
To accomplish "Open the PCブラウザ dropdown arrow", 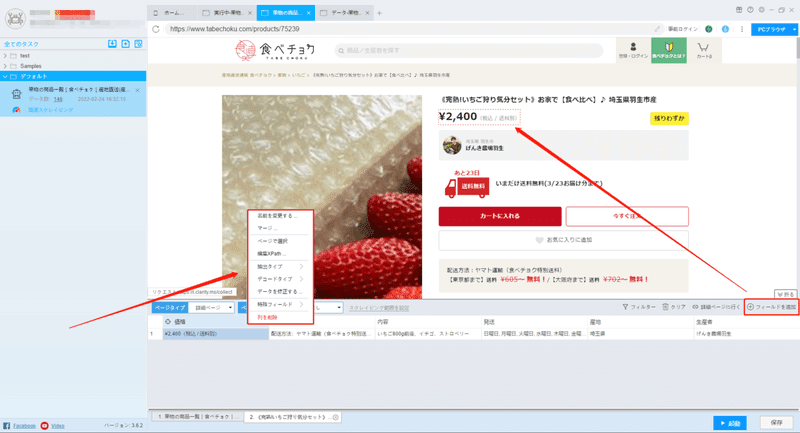I will [794, 30].
